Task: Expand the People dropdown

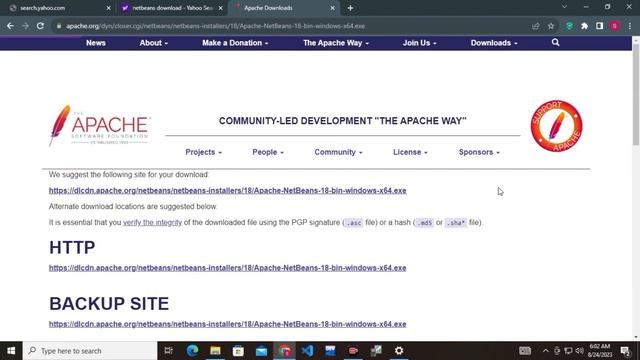Action: (268, 152)
